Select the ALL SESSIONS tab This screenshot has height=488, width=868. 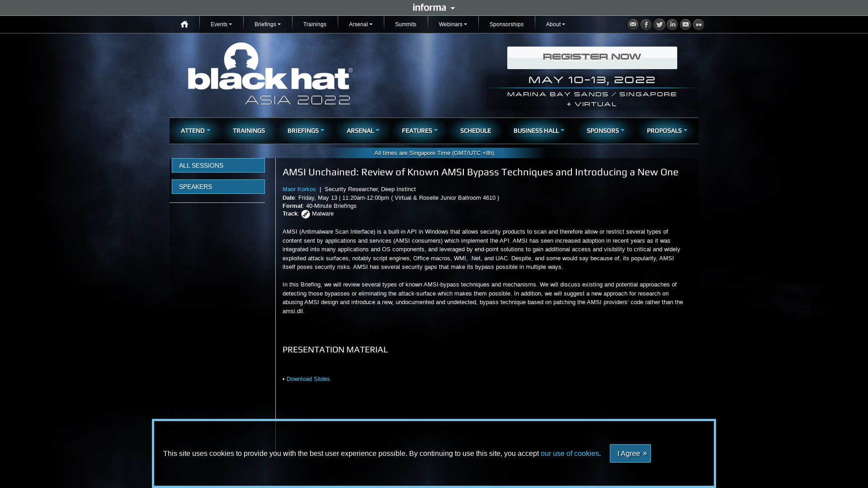point(218,165)
